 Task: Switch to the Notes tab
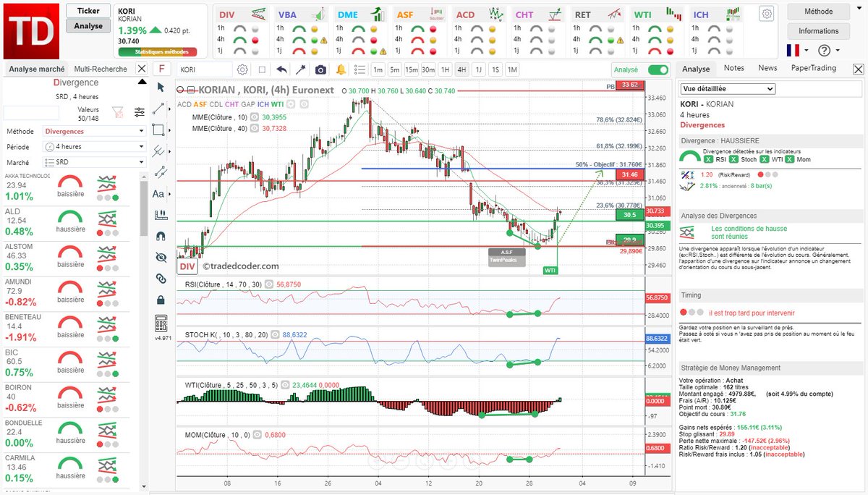coord(733,68)
